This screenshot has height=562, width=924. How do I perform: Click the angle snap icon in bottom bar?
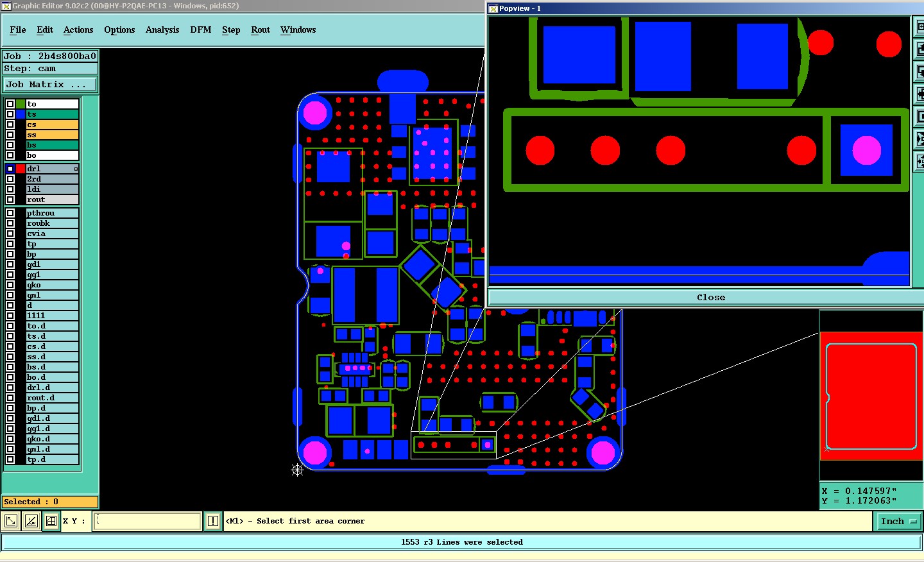[x=31, y=521]
